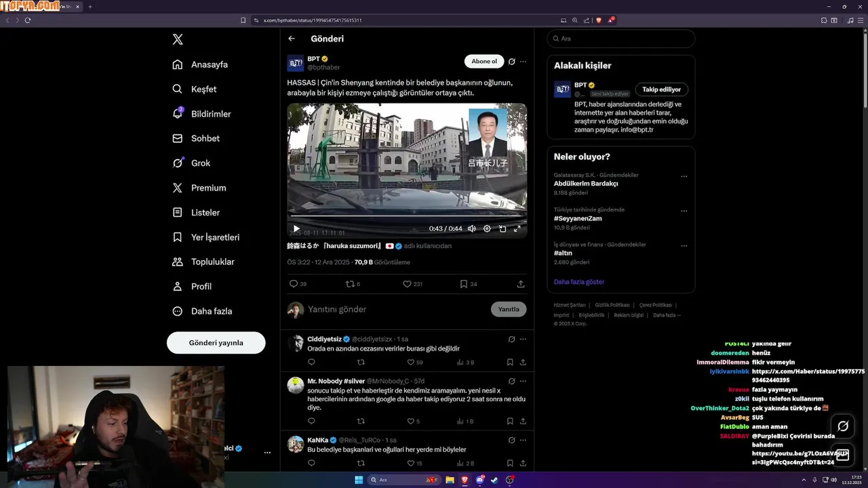The width and height of the screenshot is (868, 488).
Task: Share the Mr. Nobody #silver reply
Action: 523,421
